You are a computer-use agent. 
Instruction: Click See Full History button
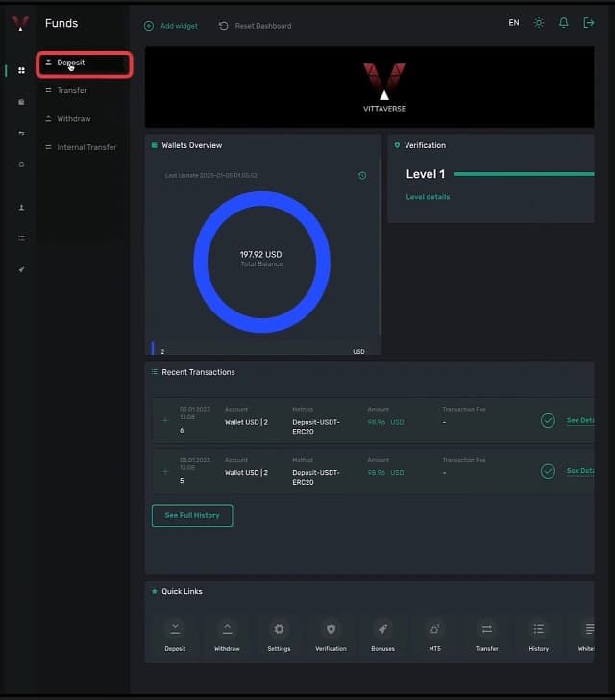coord(192,515)
